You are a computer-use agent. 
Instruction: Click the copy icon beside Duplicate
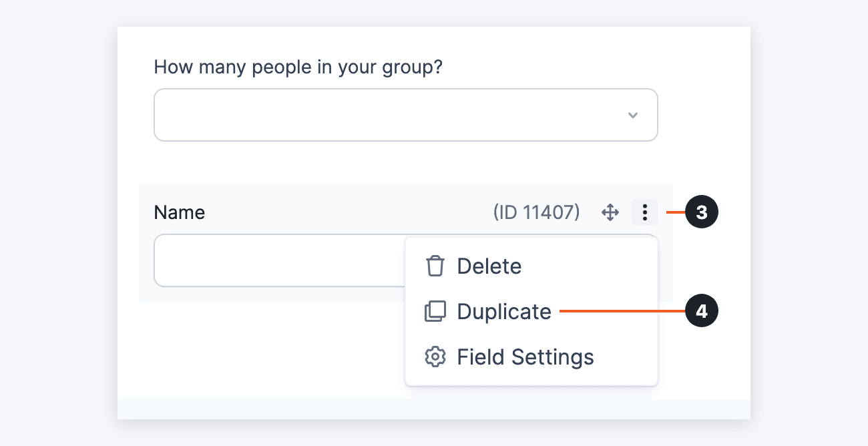click(435, 312)
